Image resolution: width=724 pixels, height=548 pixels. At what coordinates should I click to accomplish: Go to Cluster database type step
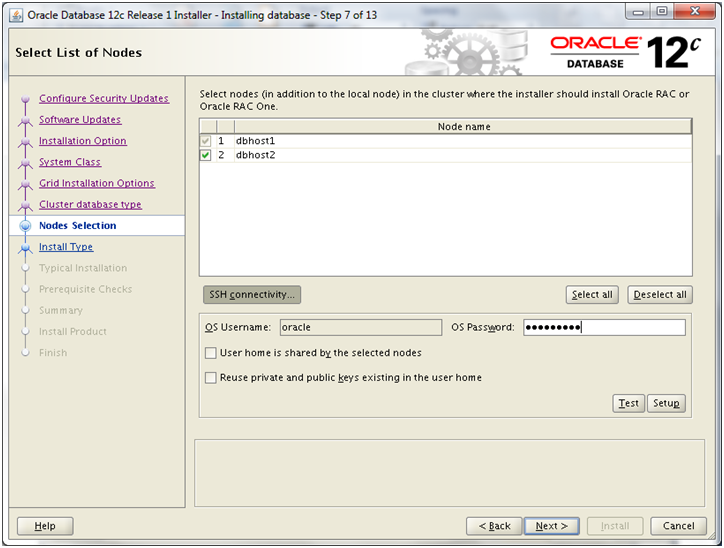coord(90,205)
